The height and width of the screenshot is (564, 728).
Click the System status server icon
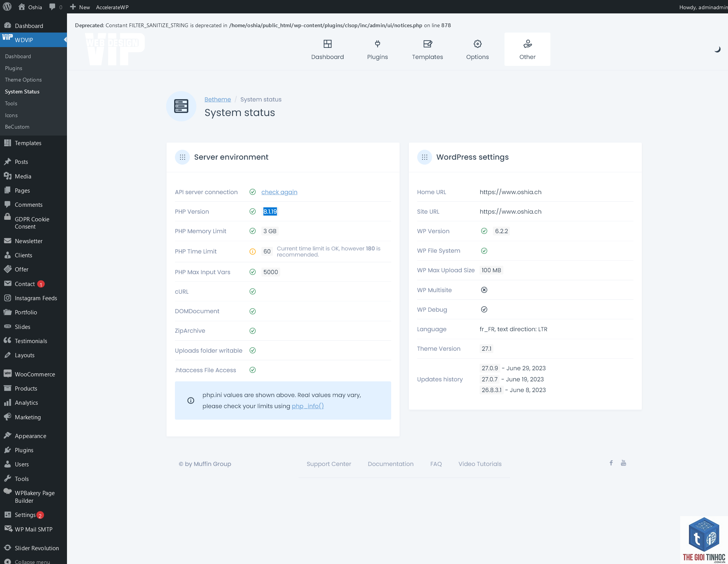click(x=181, y=106)
